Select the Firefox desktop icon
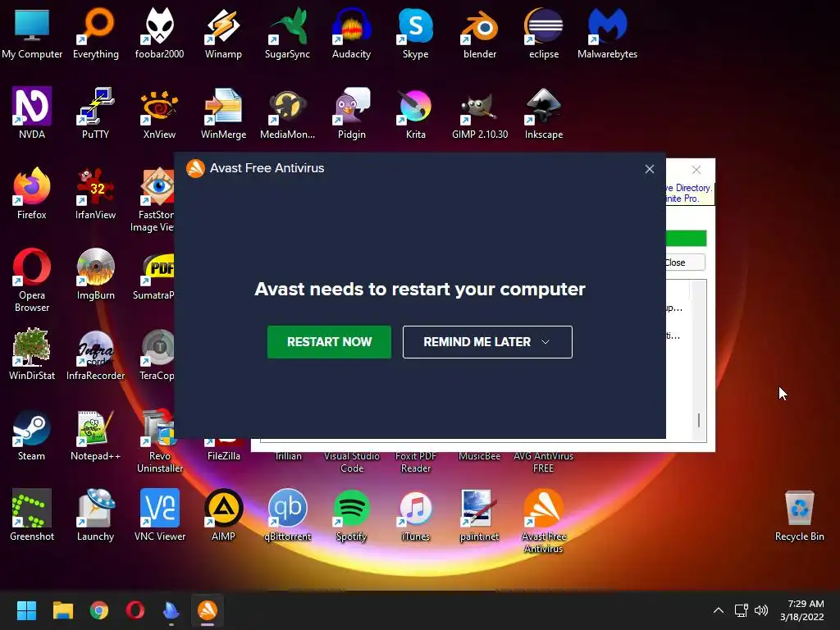Screen dimensions: 840x630 32,194
